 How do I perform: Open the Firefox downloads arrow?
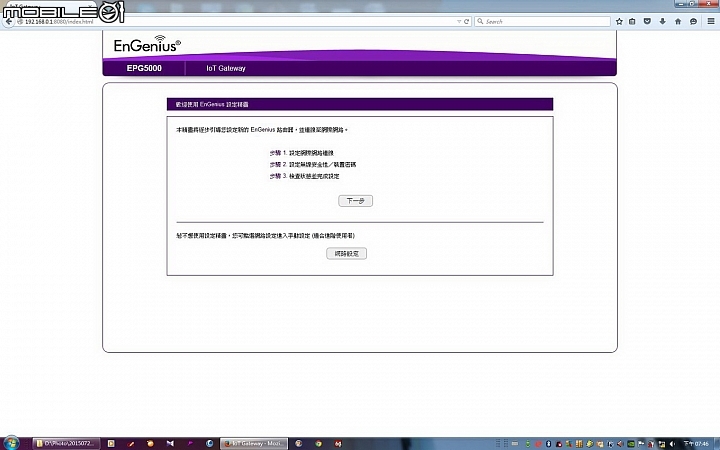click(662, 22)
